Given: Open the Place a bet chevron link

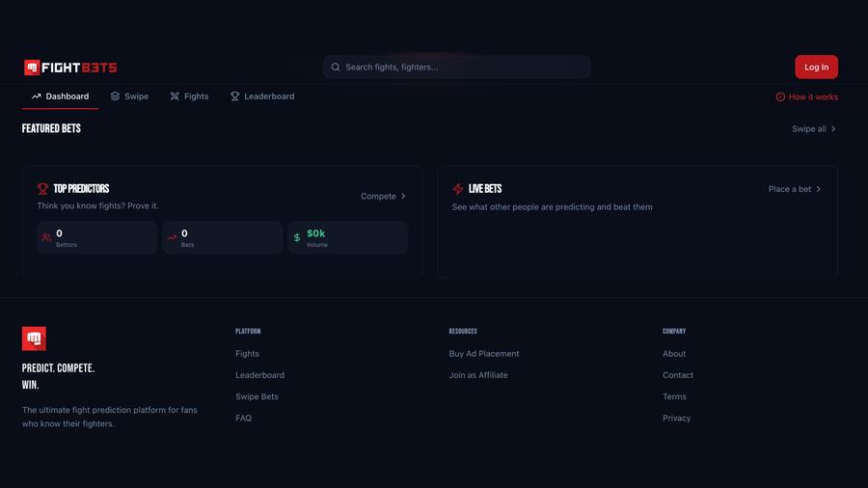Looking at the screenshot, I should 795,189.
